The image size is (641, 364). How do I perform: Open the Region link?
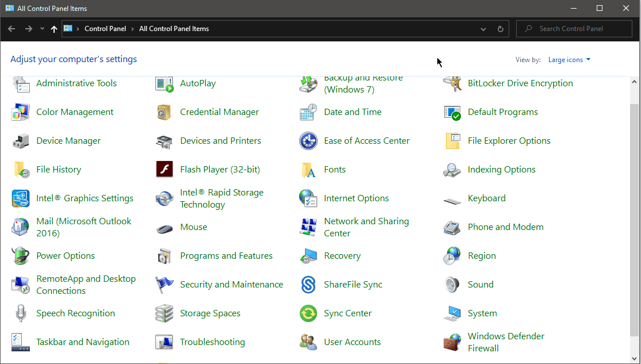(x=482, y=256)
